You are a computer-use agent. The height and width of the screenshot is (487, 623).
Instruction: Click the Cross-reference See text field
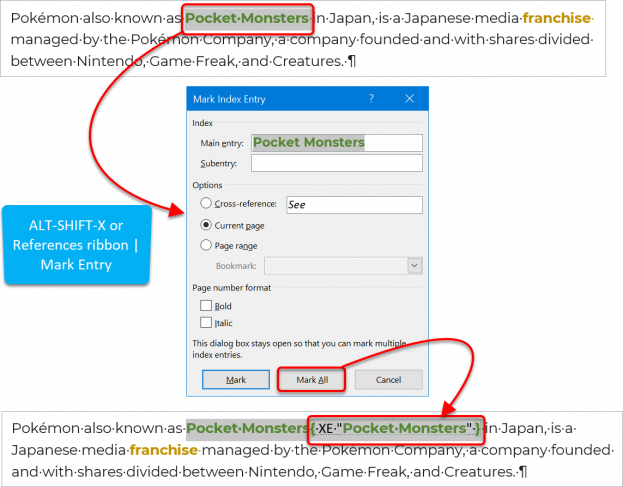354,205
